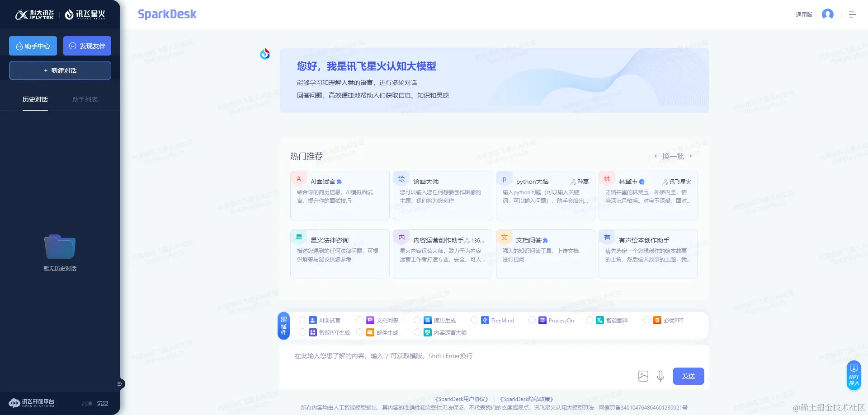
Task: Open the 通用版 version selector
Action: point(804,15)
